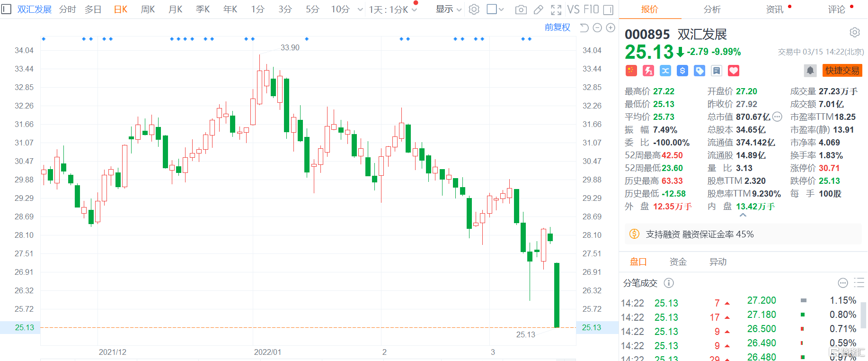
Task: Select the 10分 ten-minute interval
Action: click(x=340, y=9)
